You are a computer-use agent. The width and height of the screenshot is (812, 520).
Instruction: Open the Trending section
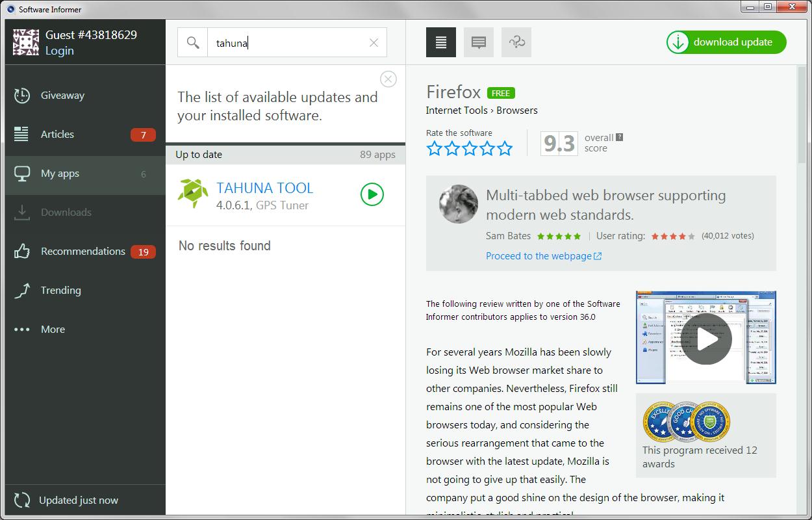(x=85, y=291)
